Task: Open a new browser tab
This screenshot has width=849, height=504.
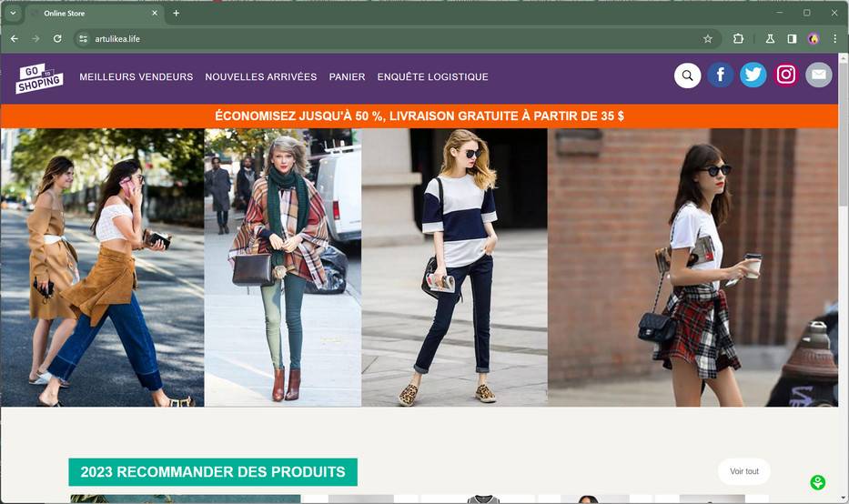Action: (176, 13)
